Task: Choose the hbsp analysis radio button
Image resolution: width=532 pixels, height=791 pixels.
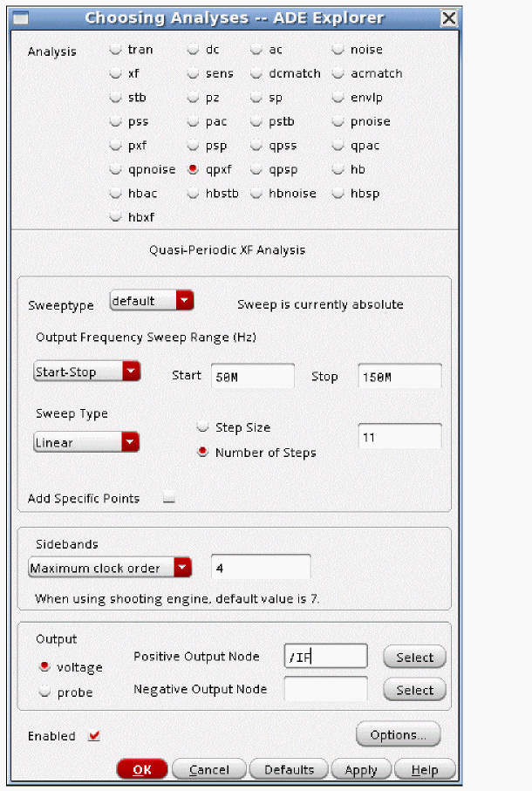Action: [338, 194]
